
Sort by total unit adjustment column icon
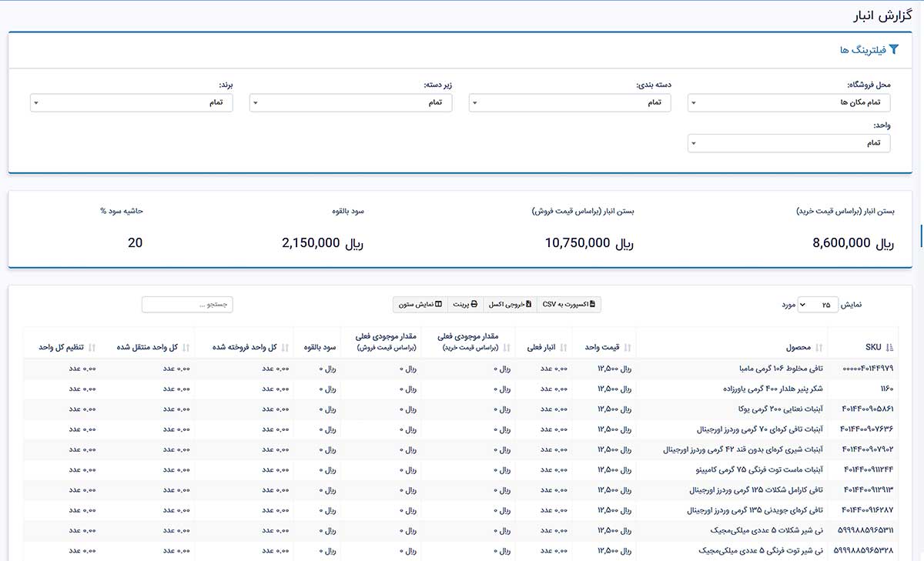click(x=91, y=347)
